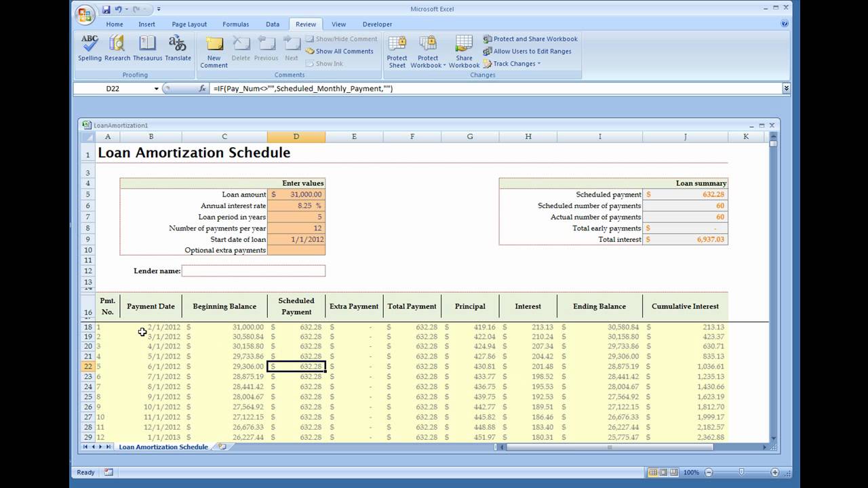The height and width of the screenshot is (488, 868).
Task: Switch to Page Layout view in status bar
Action: [664, 472]
